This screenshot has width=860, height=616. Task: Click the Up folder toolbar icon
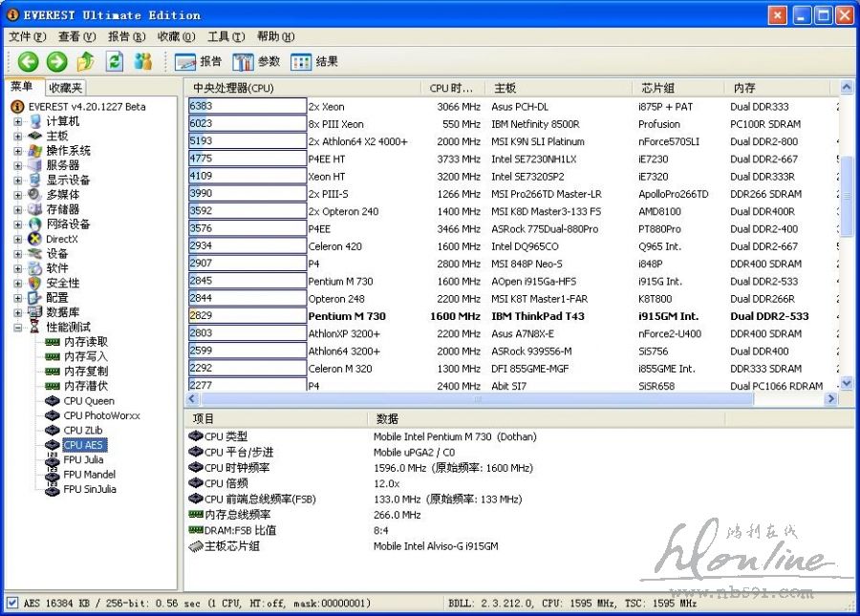(x=85, y=62)
